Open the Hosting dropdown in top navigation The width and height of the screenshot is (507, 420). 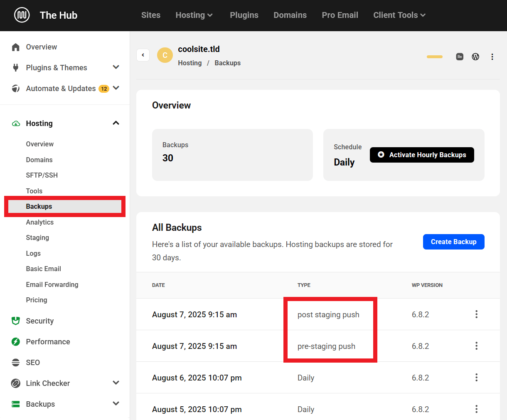pos(194,15)
